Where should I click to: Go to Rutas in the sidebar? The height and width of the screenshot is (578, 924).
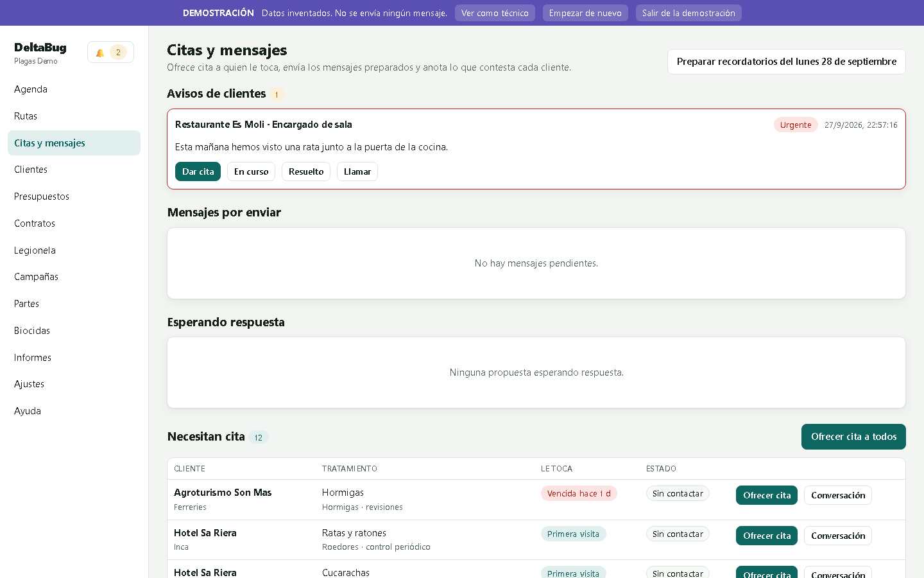74,116
